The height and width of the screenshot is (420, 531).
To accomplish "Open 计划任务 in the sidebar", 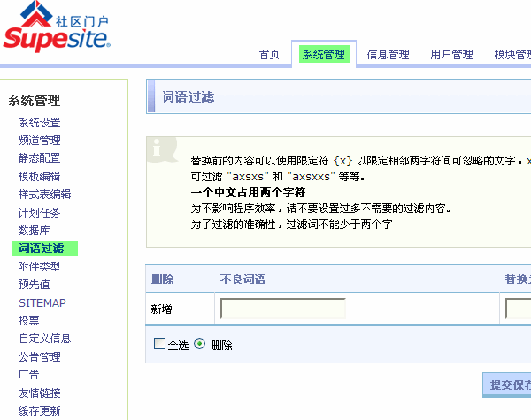I will pos(40,213).
